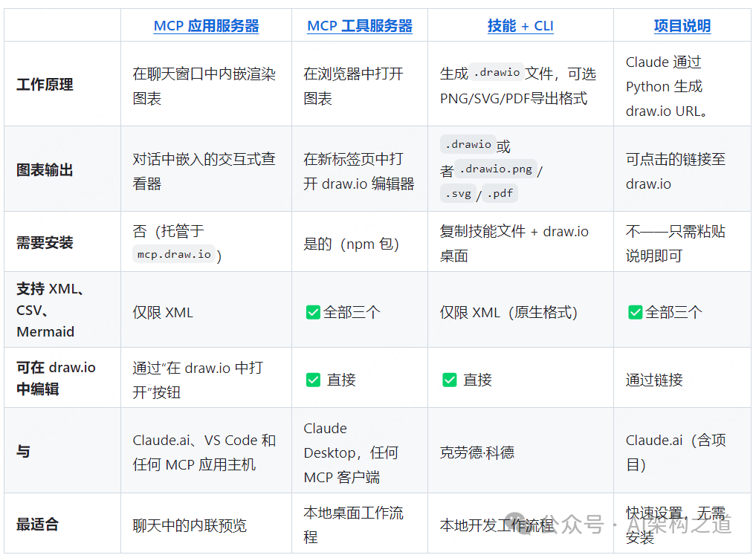This screenshot has width=756, height=555.
Task: Click the ".drawio" code badge in 技能 + CLI column
Action: coord(495,72)
